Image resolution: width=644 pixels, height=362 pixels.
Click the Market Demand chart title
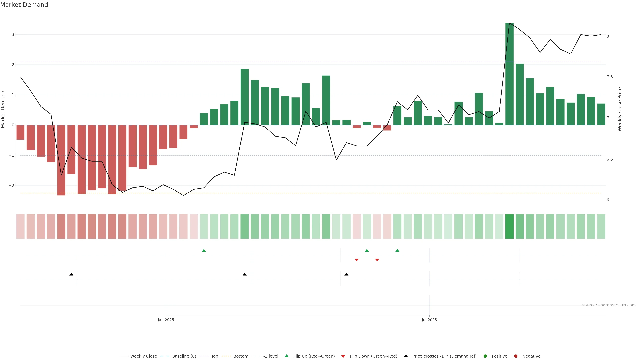pyautogui.click(x=24, y=5)
